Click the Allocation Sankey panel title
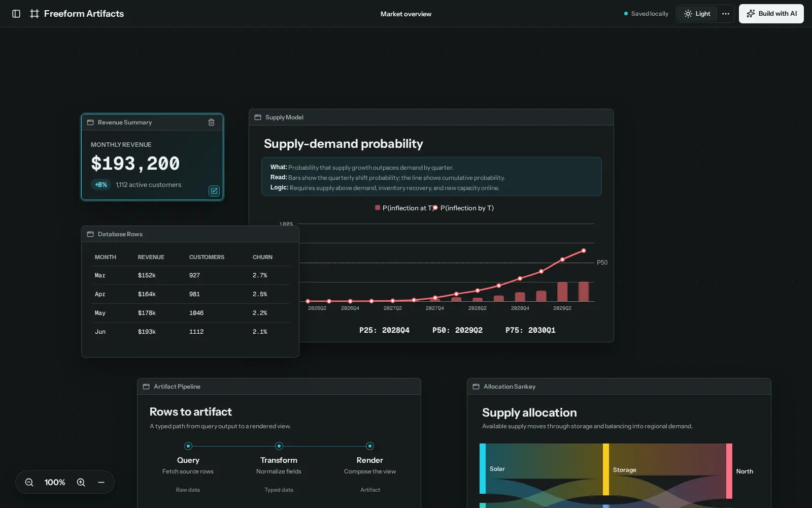This screenshot has width=812, height=508. click(x=510, y=387)
